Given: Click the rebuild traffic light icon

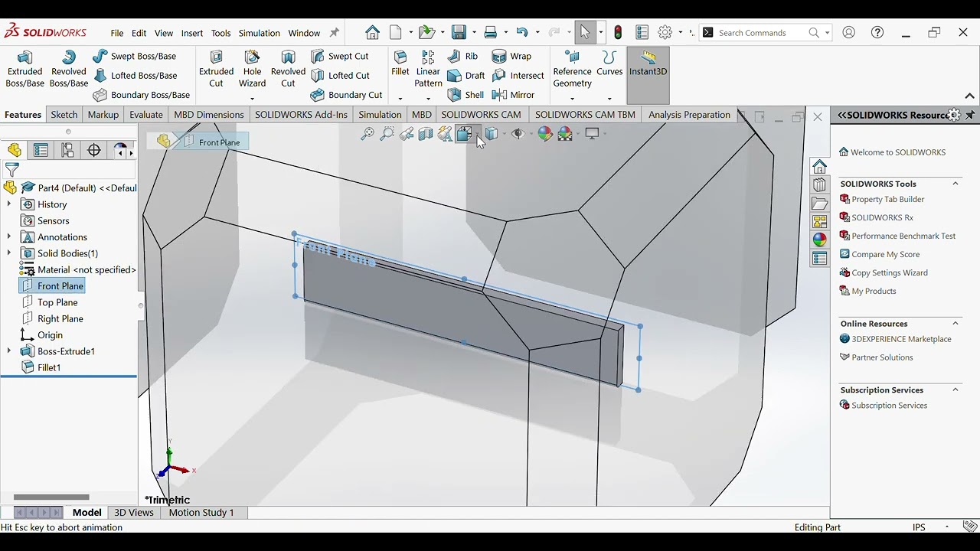Looking at the screenshot, I should coord(618,32).
